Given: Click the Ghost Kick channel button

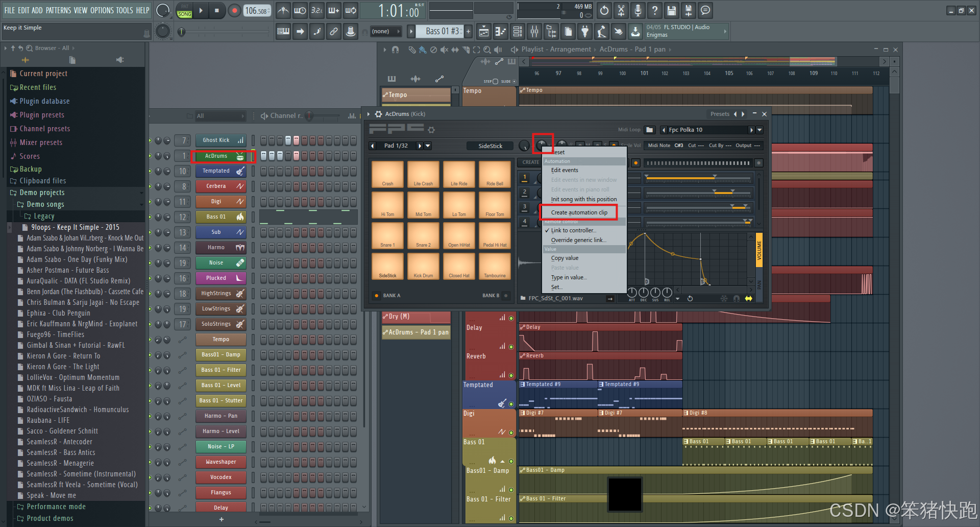Looking at the screenshot, I should (x=220, y=140).
